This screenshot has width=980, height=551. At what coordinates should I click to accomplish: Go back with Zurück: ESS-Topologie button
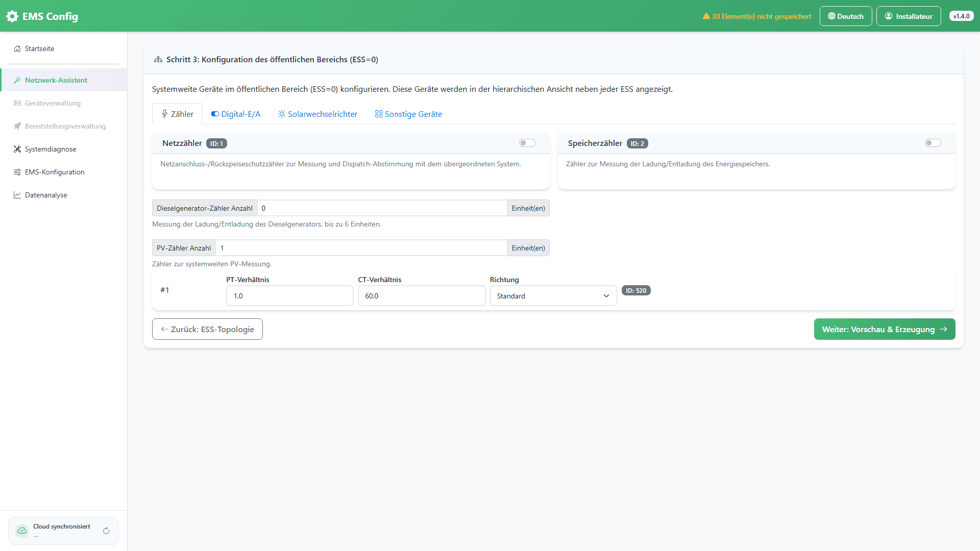point(207,329)
